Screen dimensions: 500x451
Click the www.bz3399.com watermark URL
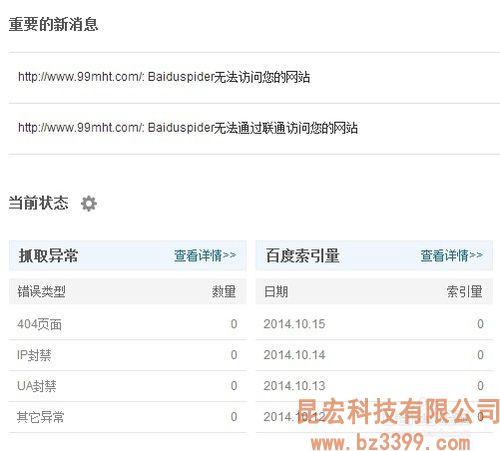click(390, 443)
